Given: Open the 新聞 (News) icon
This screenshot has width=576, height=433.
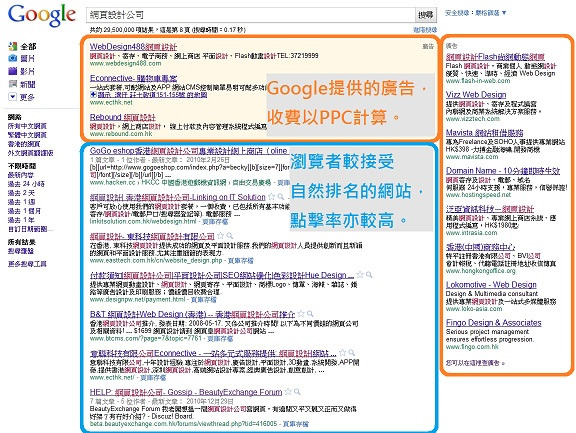Looking at the screenshot, I should point(13,84).
